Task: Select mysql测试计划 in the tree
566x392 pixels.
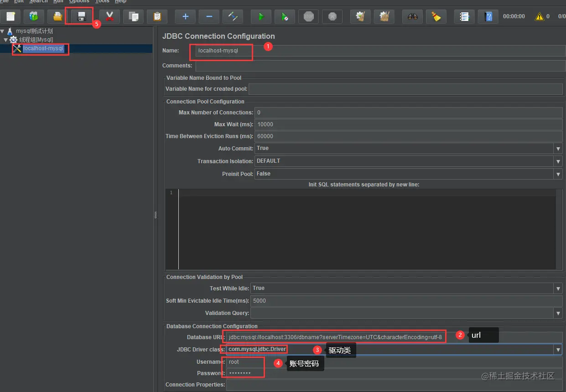Action: pos(34,31)
